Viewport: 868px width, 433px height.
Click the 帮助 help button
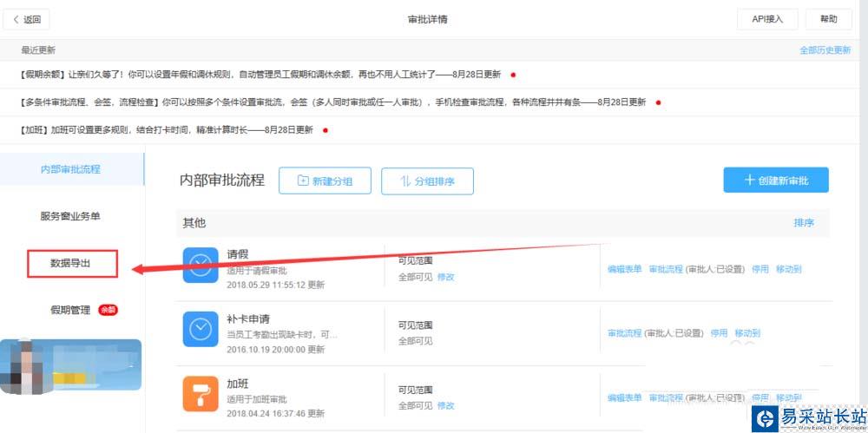[828, 19]
